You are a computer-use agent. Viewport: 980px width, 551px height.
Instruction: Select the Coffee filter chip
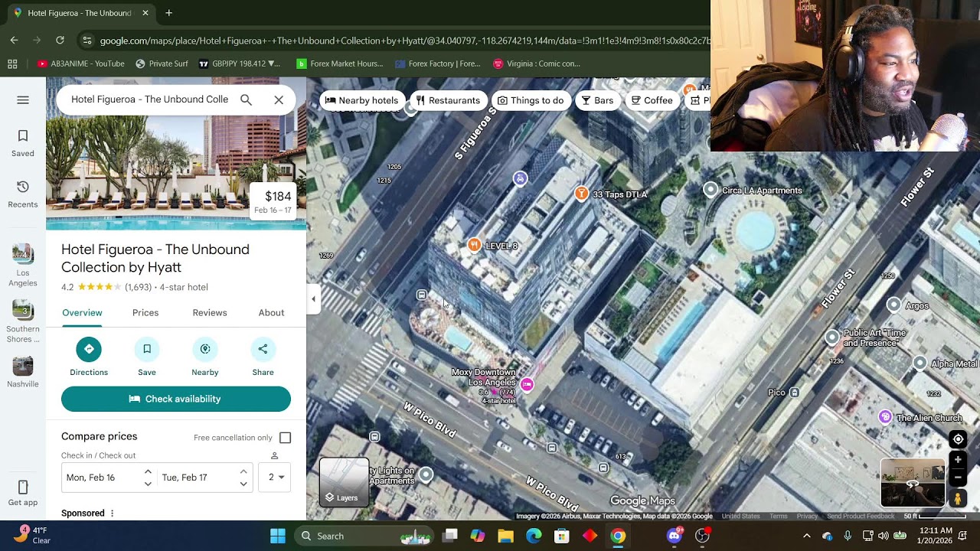tap(652, 100)
